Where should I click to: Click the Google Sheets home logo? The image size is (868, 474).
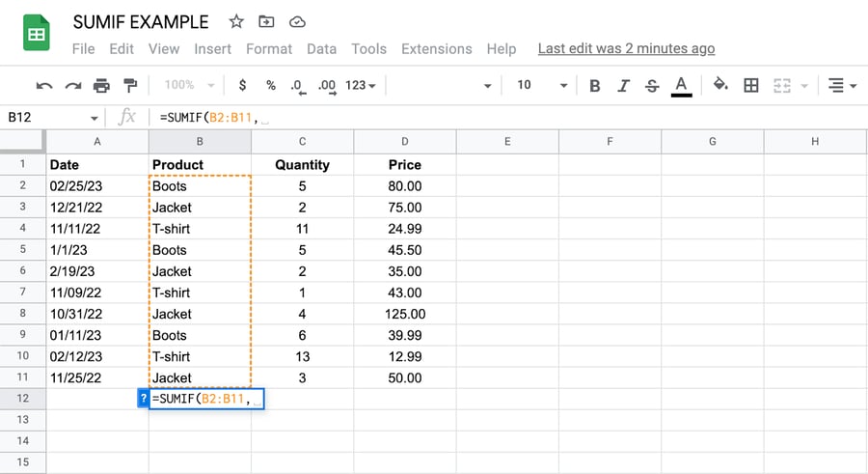point(37,36)
